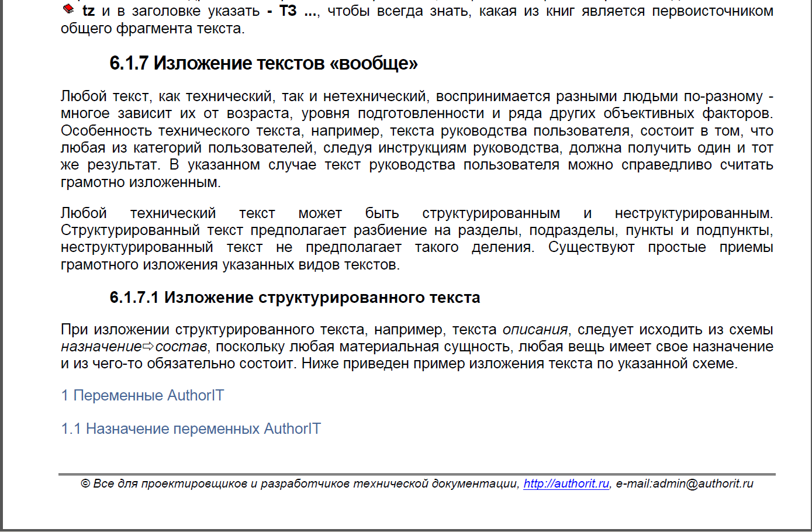Image resolution: width=812 pixels, height=532 pixels.
Task: Click the words грамотно изложенным
Action: click(141, 182)
